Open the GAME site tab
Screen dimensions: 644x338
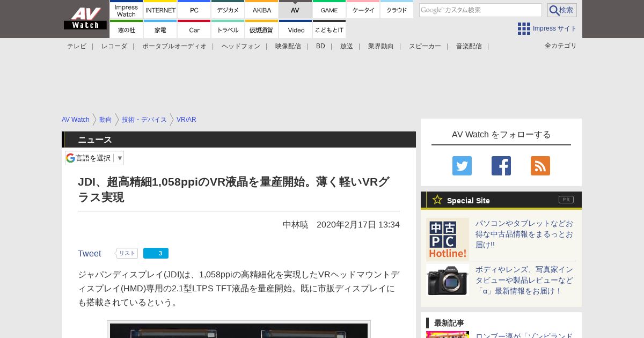pyautogui.click(x=330, y=10)
